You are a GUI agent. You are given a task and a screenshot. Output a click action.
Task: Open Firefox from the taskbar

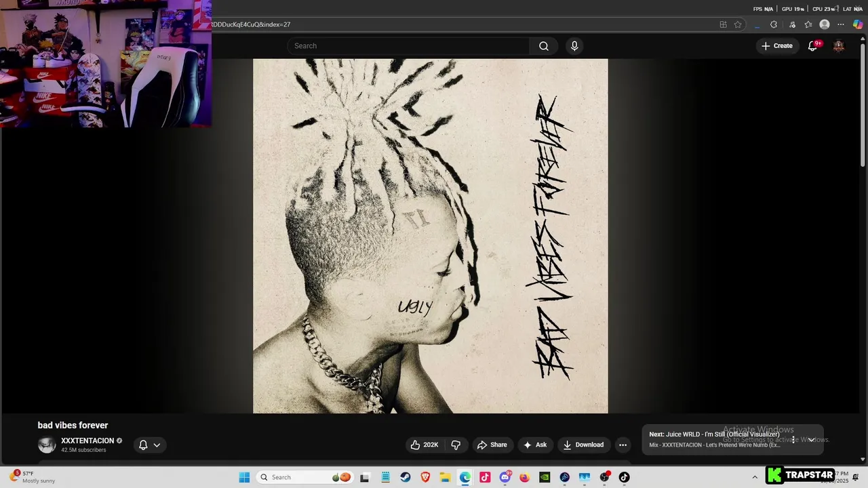pos(524,477)
